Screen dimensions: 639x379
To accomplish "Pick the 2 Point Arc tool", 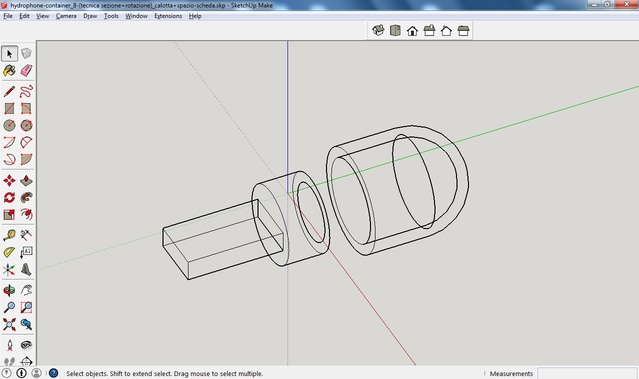I will 26,142.
